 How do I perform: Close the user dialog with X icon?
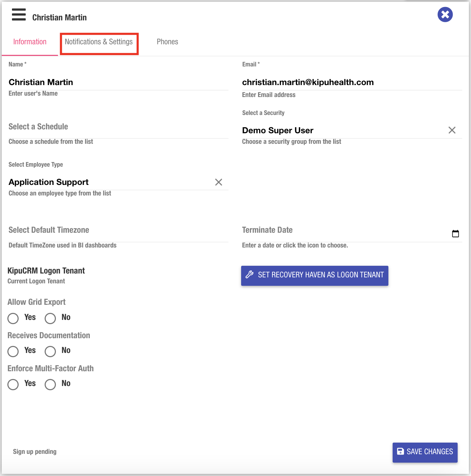pos(445,15)
